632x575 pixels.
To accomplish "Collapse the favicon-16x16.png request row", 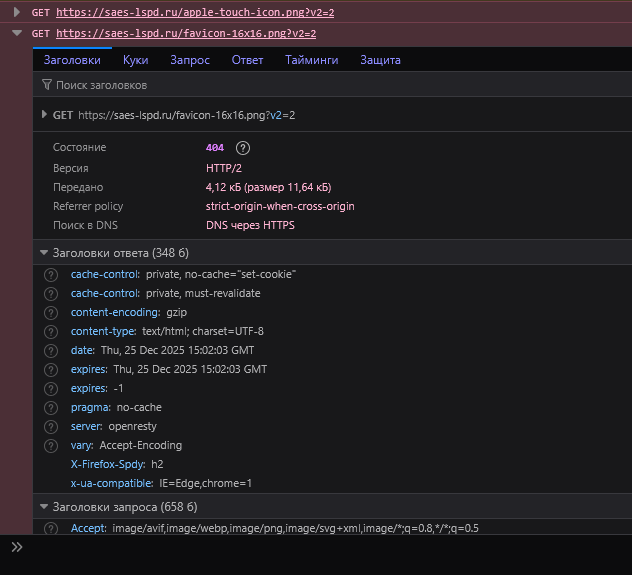I will tap(16, 33).
